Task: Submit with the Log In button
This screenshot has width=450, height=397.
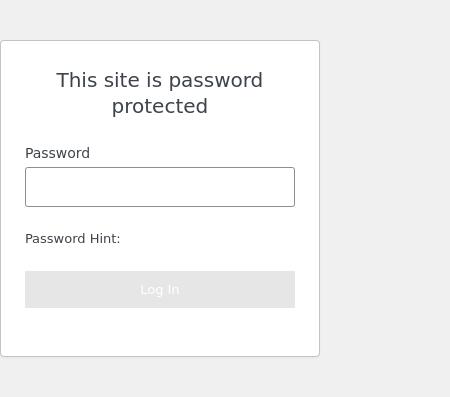Action: 160,289
